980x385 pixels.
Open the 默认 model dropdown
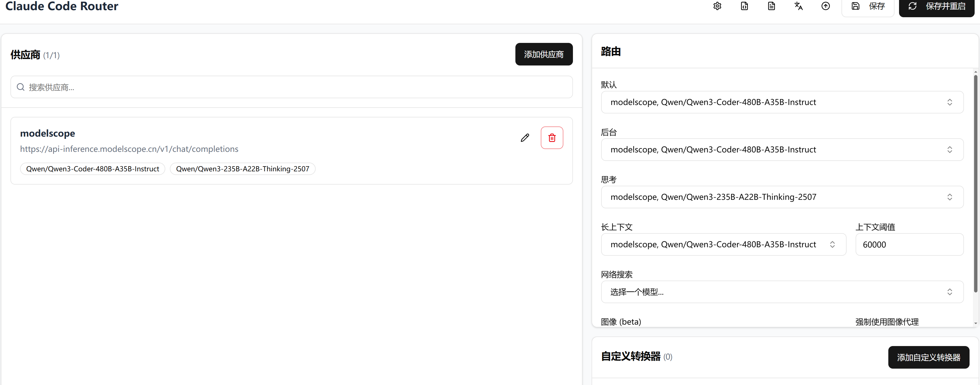[782, 102]
